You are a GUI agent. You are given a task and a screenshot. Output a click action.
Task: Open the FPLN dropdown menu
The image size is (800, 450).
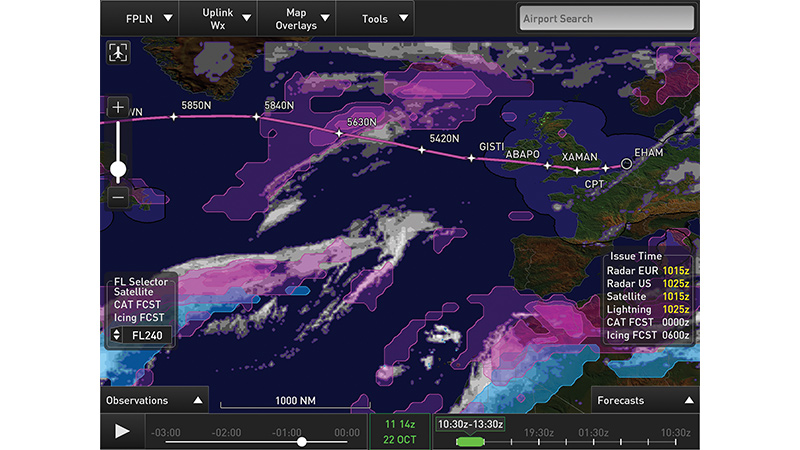point(139,18)
